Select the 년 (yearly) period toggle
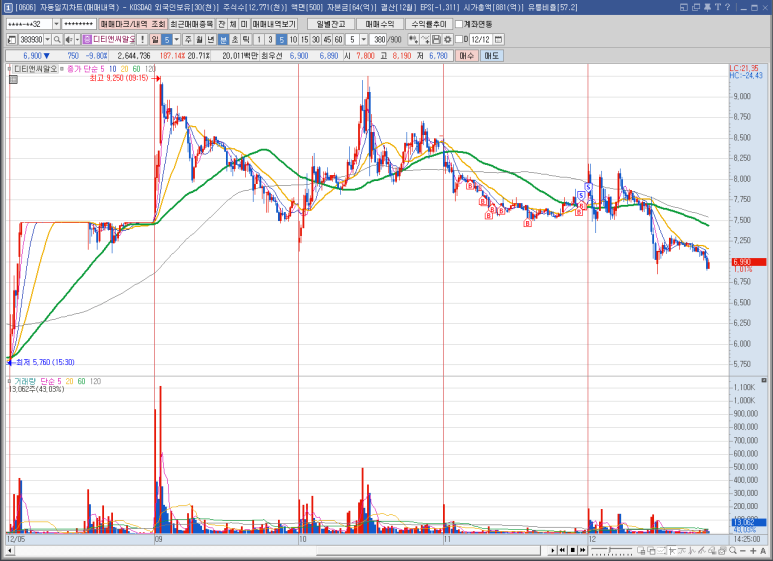This screenshot has width=773, height=561. [211, 39]
